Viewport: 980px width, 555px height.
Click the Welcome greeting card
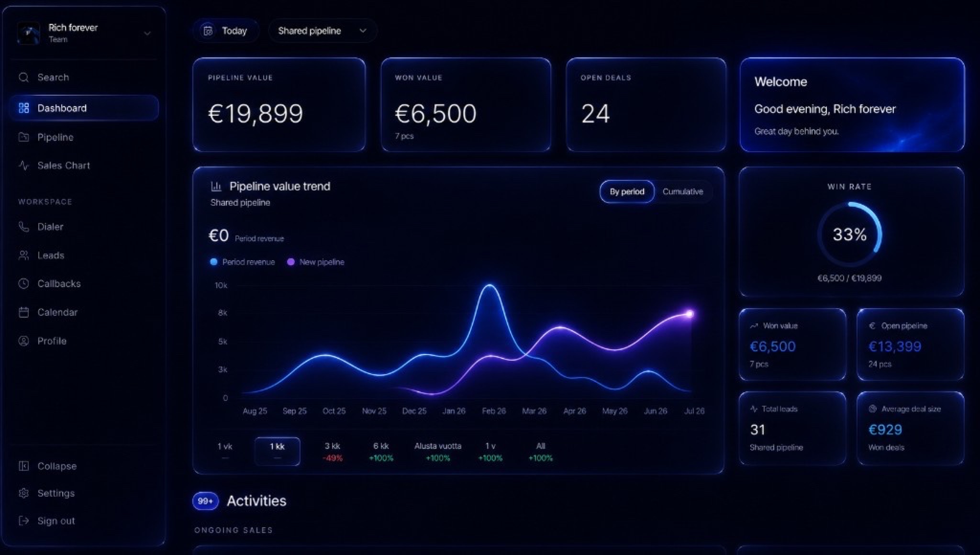pos(852,105)
